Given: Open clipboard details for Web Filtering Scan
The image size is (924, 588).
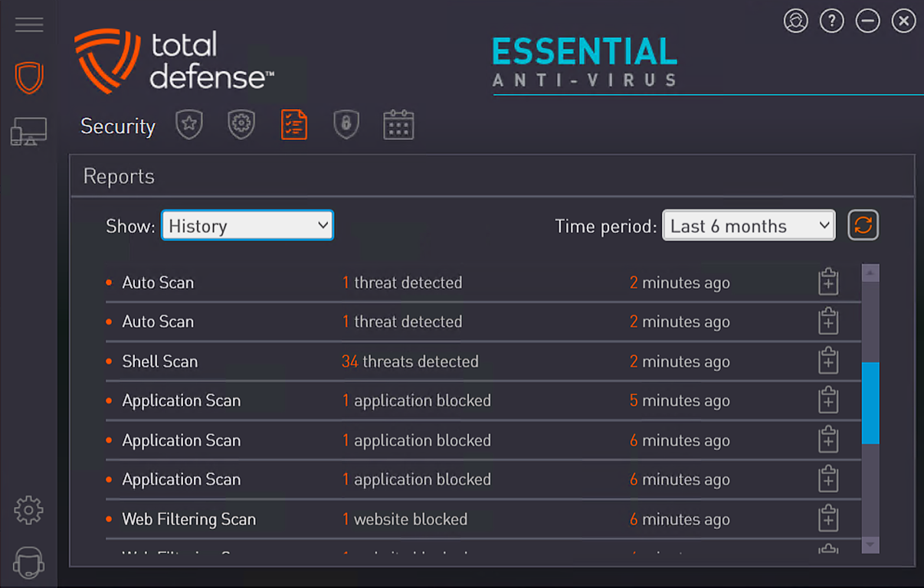Looking at the screenshot, I should (x=828, y=519).
